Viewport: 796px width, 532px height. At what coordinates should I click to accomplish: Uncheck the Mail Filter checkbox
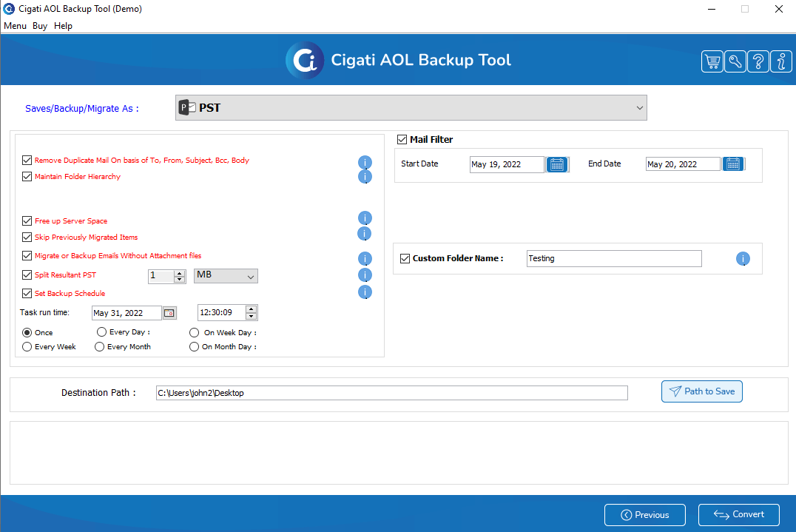click(x=402, y=139)
